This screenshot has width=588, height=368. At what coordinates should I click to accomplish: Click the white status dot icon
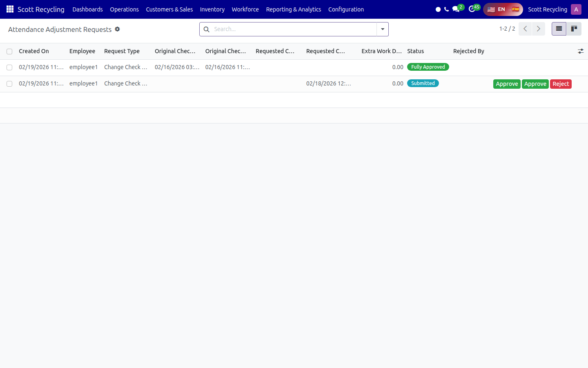pos(438,9)
